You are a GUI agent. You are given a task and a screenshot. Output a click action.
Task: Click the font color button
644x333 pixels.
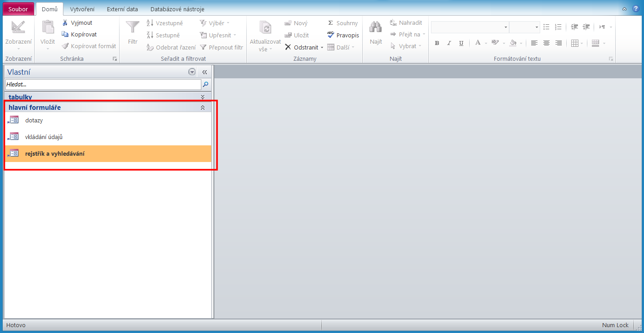coord(478,43)
